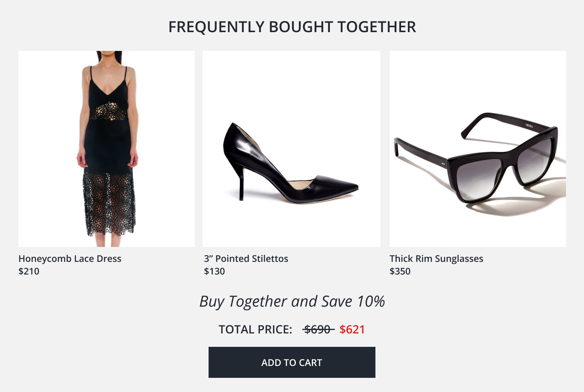Click the discounted $621 total price
The height and width of the screenshot is (392, 584).
(x=352, y=329)
